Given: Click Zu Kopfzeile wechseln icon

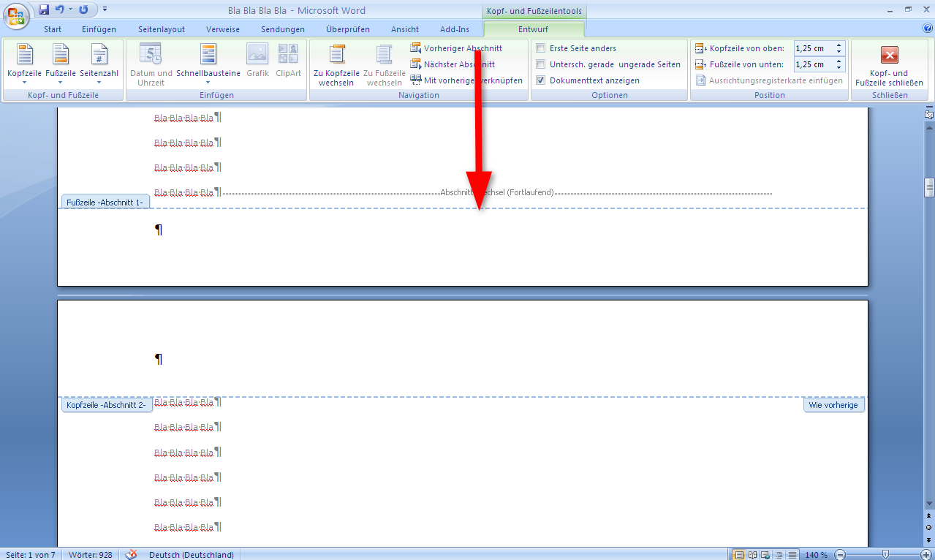Looking at the screenshot, I should pos(336,56).
